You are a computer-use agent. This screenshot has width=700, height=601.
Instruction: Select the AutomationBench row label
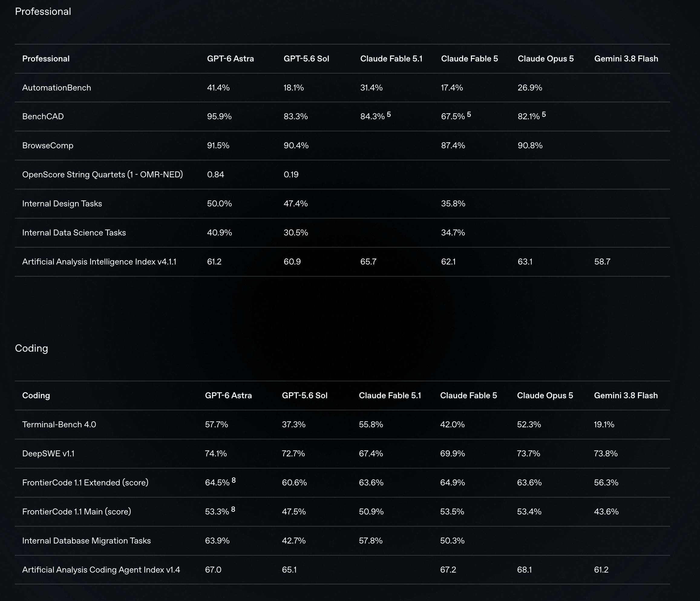click(x=57, y=87)
